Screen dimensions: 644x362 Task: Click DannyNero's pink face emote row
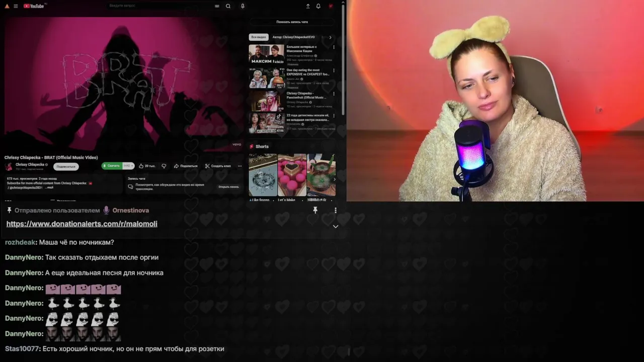[83, 289]
